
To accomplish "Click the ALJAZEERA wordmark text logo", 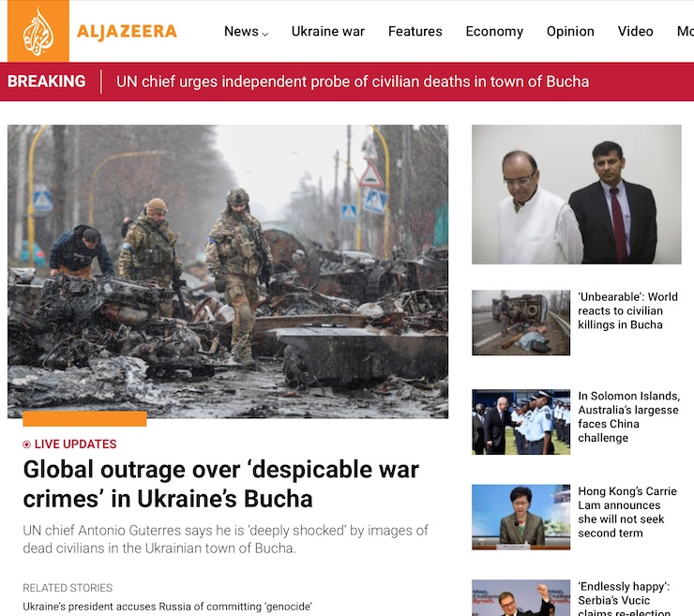I will (x=127, y=32).
